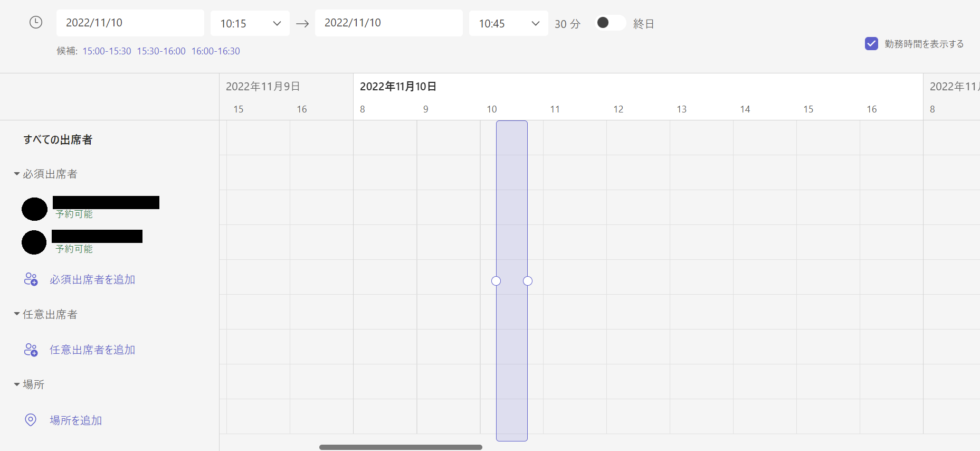The height and width of the screenshot is (451, 980).
Task: Select the suggested time 15:00-15:30
Action: point(107,51)
